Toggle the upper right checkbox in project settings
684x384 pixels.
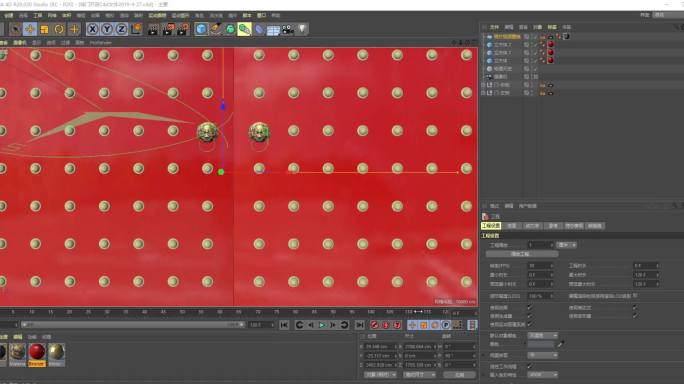pyautogui.click(x=635, y=308)
